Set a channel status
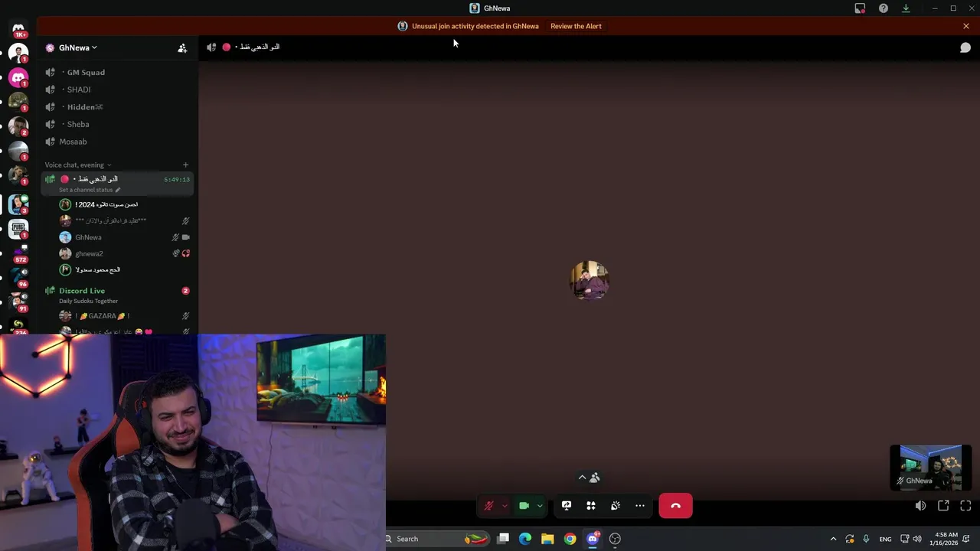 coord(90,190)
